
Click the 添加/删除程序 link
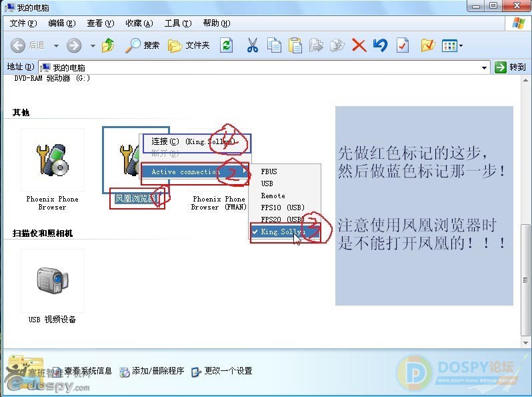pyautogui.click(x=158, y=371)
